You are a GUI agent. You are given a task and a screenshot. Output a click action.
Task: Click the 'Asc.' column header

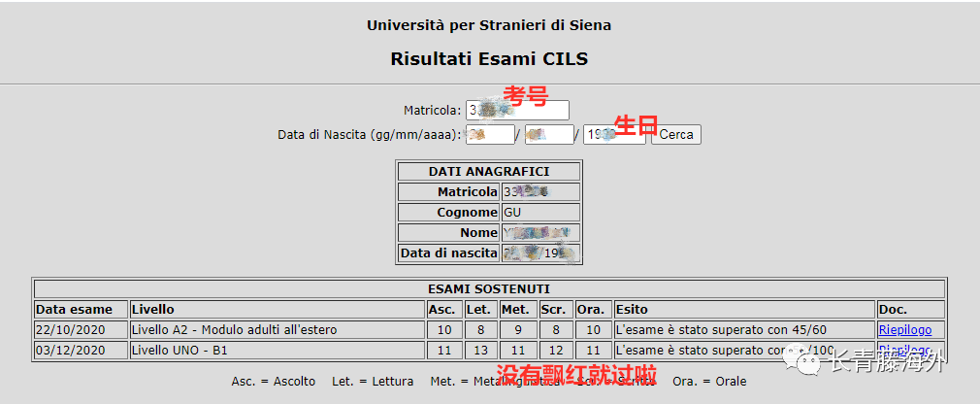point(444,310)
